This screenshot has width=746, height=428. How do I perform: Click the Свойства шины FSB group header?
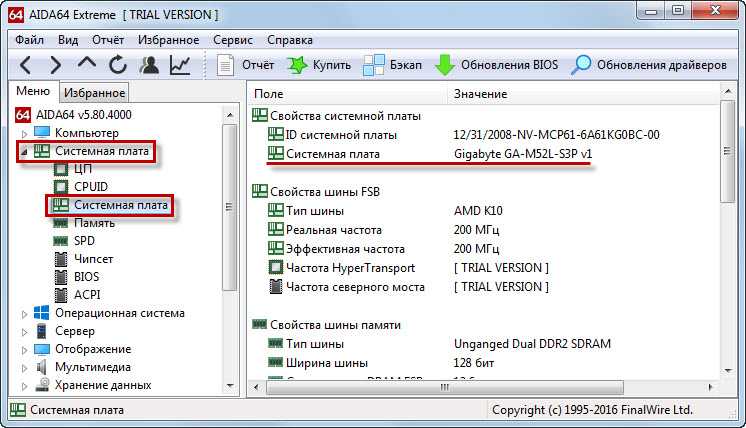point(325,192)
